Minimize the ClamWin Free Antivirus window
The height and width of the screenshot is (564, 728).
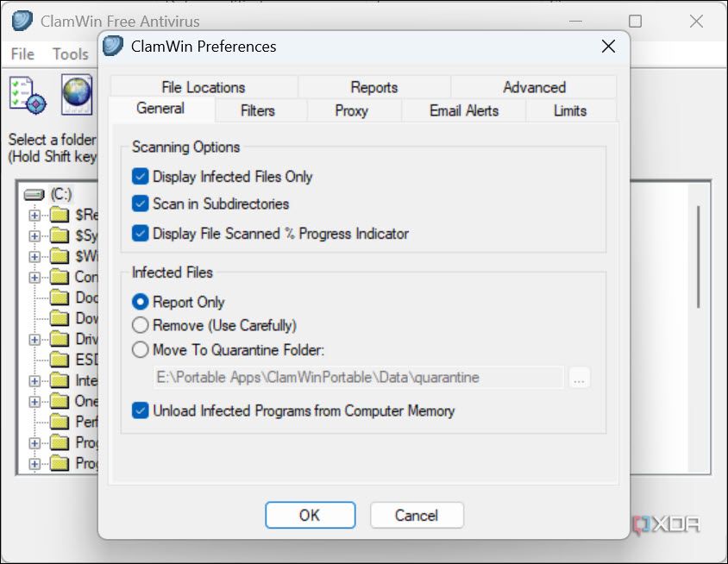coord(575,21)
